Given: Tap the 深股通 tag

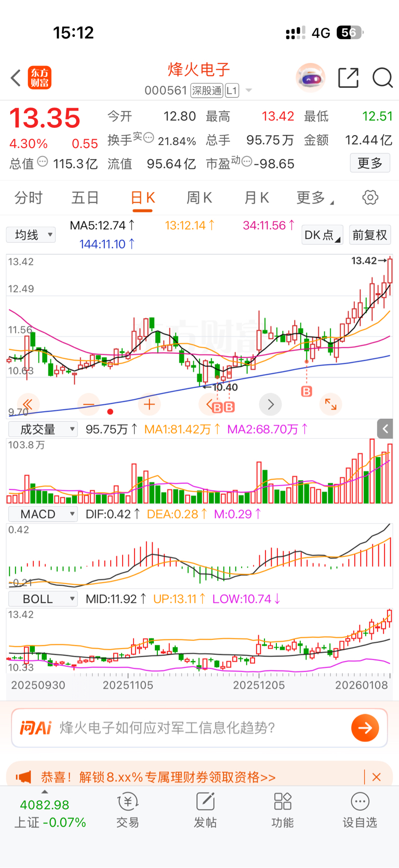Looking at the screenshot, I should click(x=207, y=90).
